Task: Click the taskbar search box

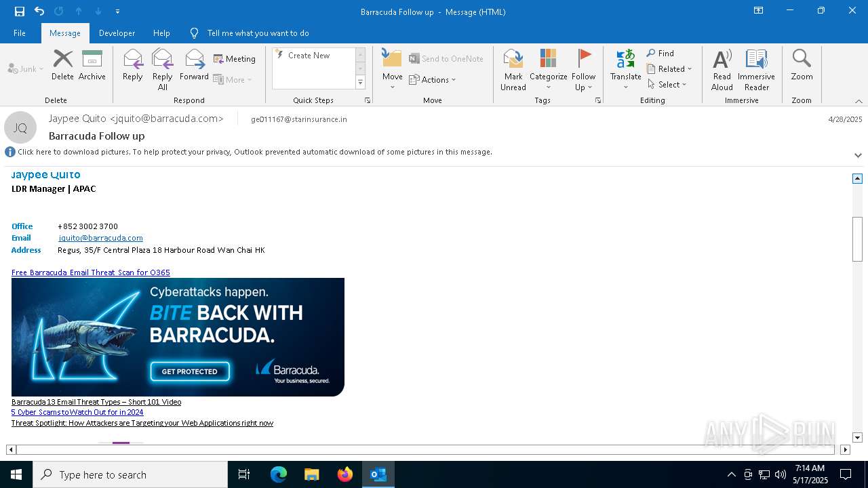Action: click(130, 474)
